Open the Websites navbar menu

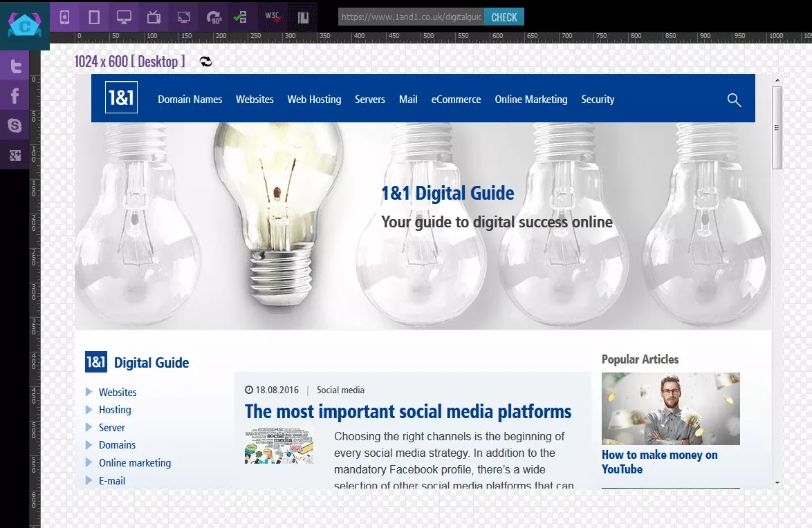click(255, 100)
